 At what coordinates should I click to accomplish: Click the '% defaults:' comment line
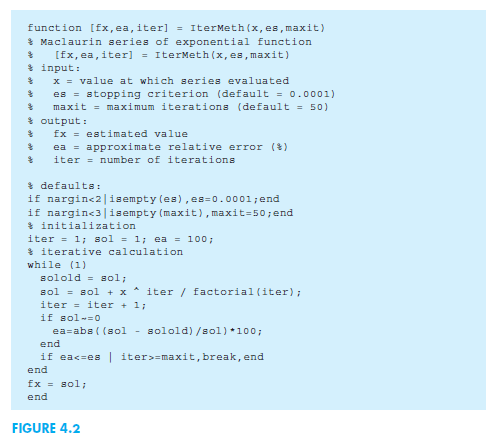pyautogui.click(x=64, y=186)
